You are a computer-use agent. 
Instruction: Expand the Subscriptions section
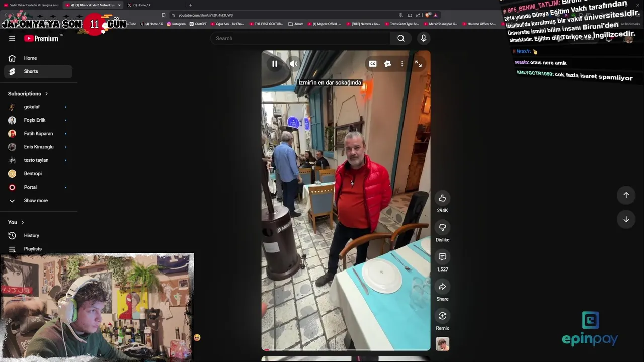point(28,94)
